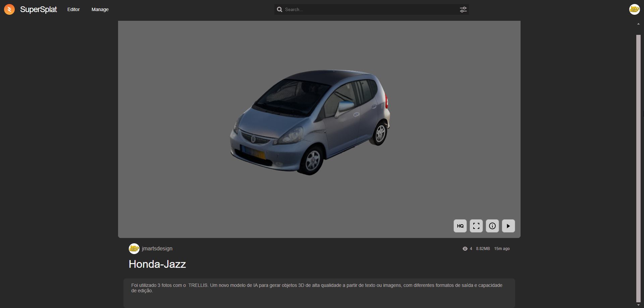Screen dimensions: 644x308
Task: Click the page vertical scrollbar thumb
Action: (638, 168)
